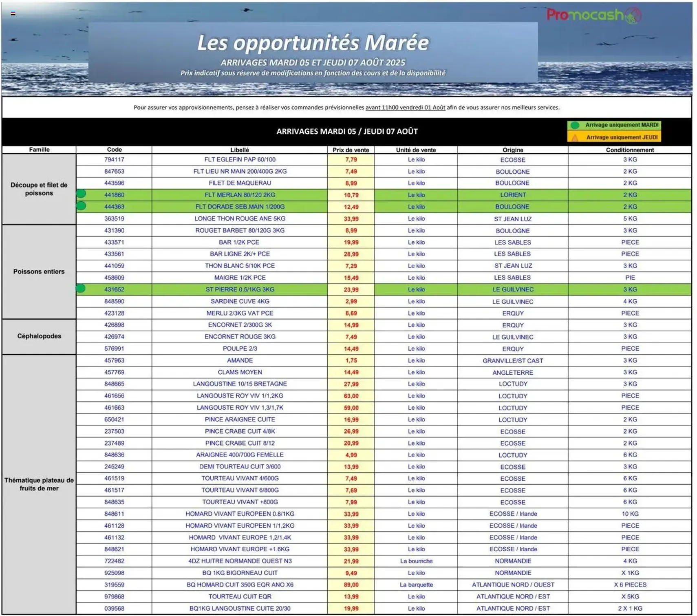Click price 33,99 for LONGE THON ROUGE
The height and width of the screenshot is (616, 697).
(351, 219)
